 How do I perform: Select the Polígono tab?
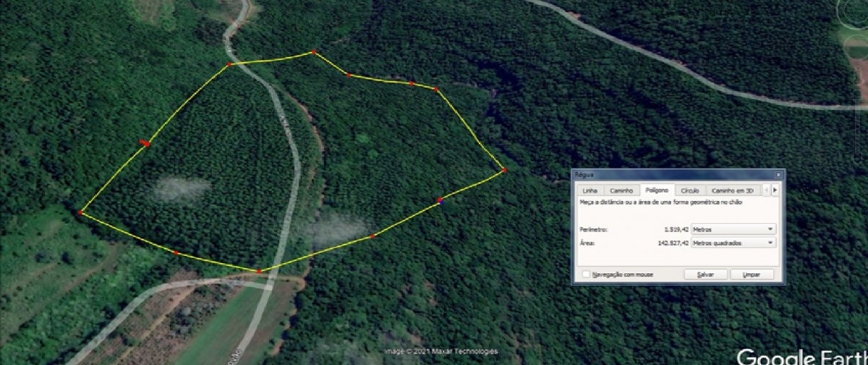click(658, 190)
